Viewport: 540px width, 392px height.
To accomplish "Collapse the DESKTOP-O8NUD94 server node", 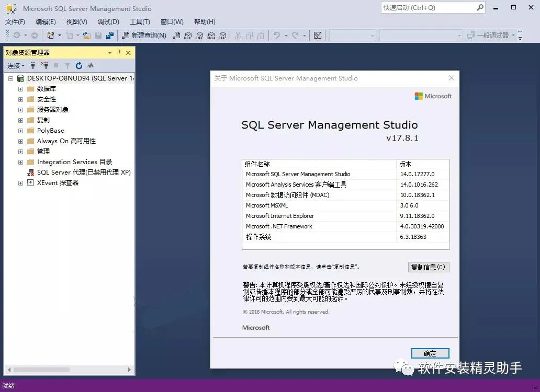I will click(x=10, y=78).
